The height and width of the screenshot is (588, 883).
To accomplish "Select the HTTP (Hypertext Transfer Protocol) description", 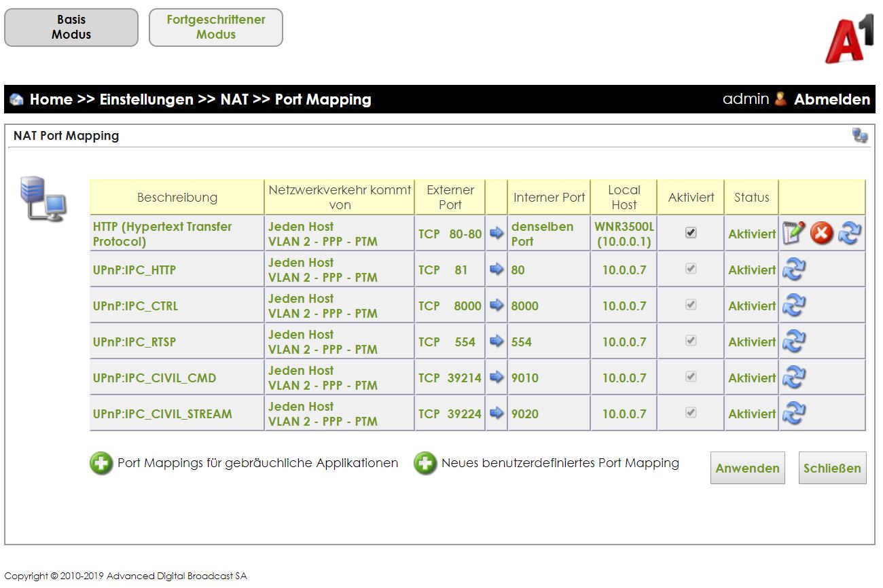I will click(x=162, y=234).
